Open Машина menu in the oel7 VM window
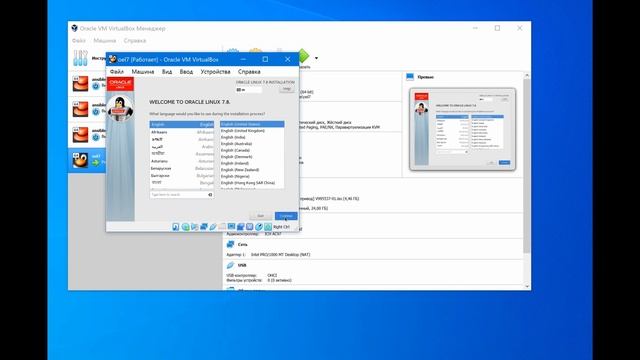The height and width of the screenshot is (360, 640). pos(143,71)
